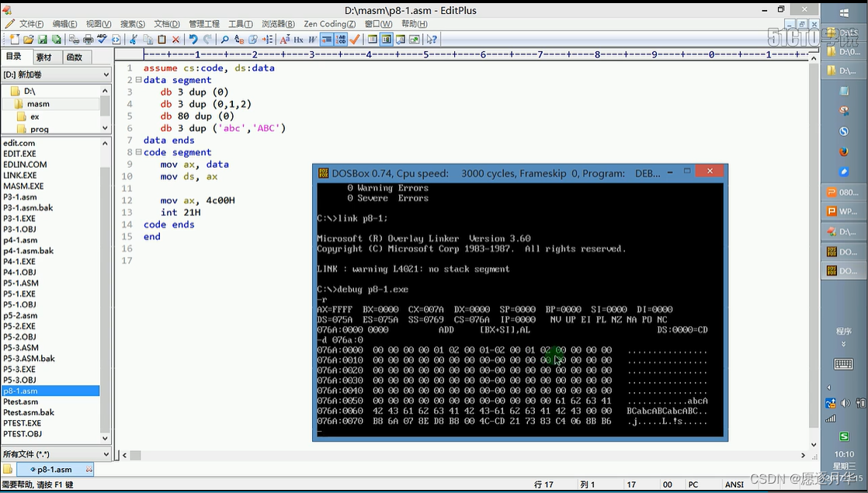This screenshot has height=493, width=868.
Task: Open the 080... taskbar item
Action: coord(842,192)
